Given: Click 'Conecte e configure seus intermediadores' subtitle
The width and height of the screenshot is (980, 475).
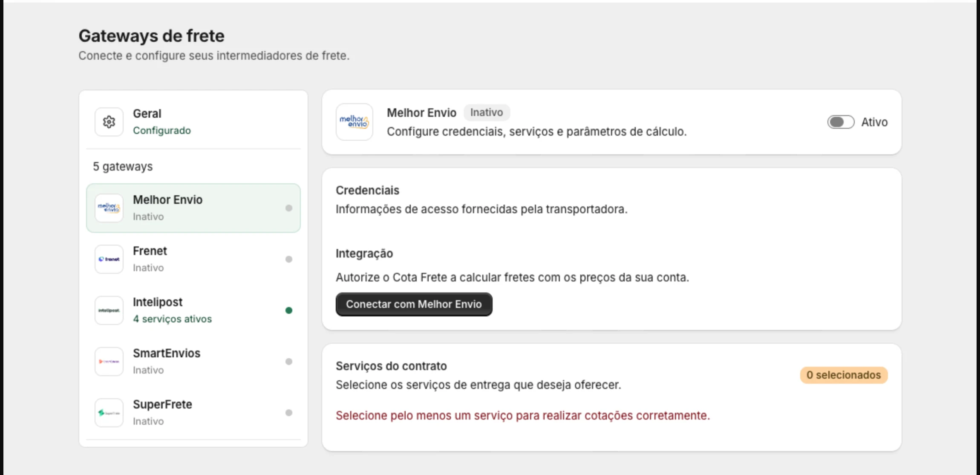Looking at the screenshot, I should (214, 55).
